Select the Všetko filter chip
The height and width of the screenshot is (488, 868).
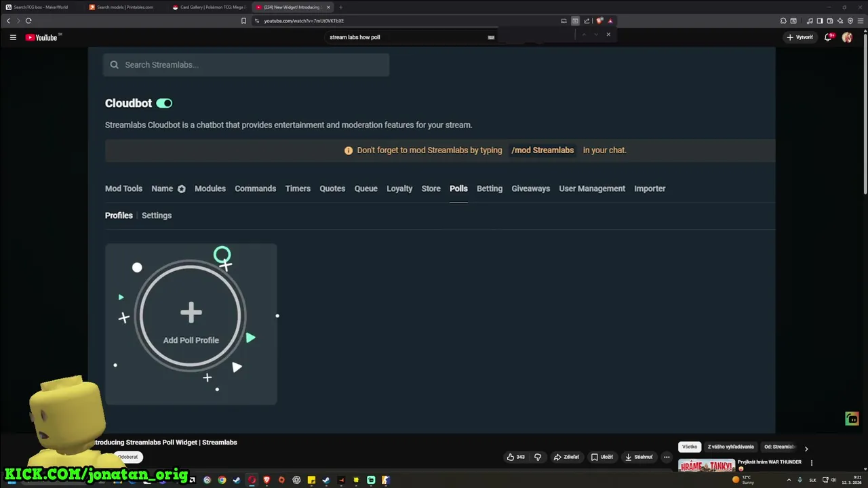click(690, 447)
